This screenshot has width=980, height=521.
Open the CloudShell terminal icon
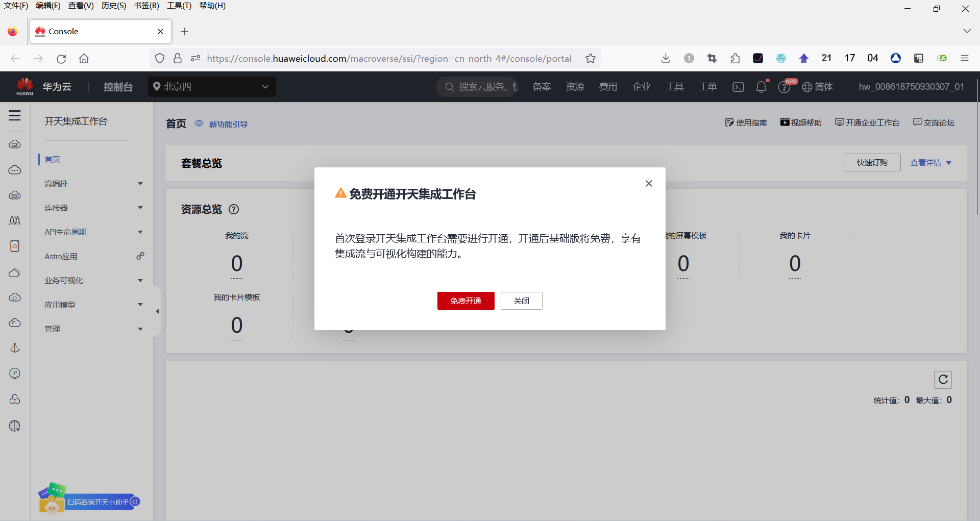(x=738, y=87)
